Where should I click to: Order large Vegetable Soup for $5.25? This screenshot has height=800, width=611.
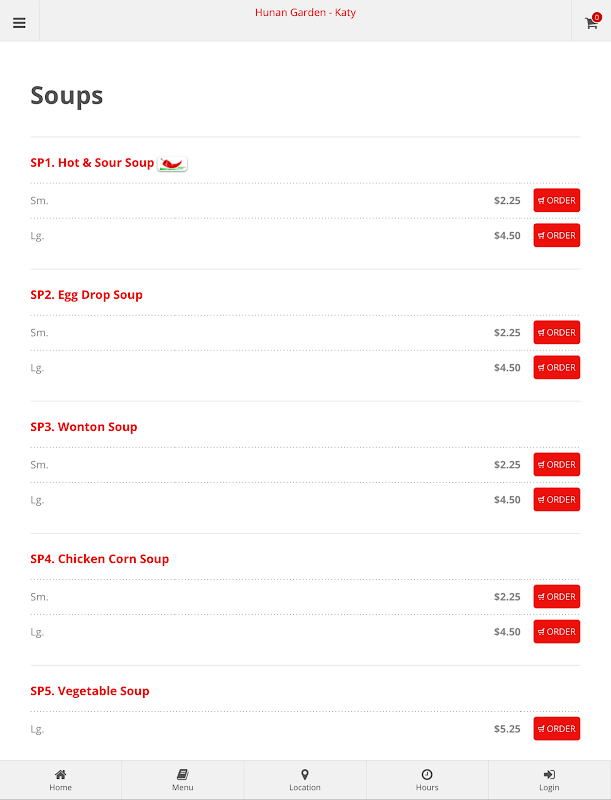pyautogui.click(x=556, y=729)
